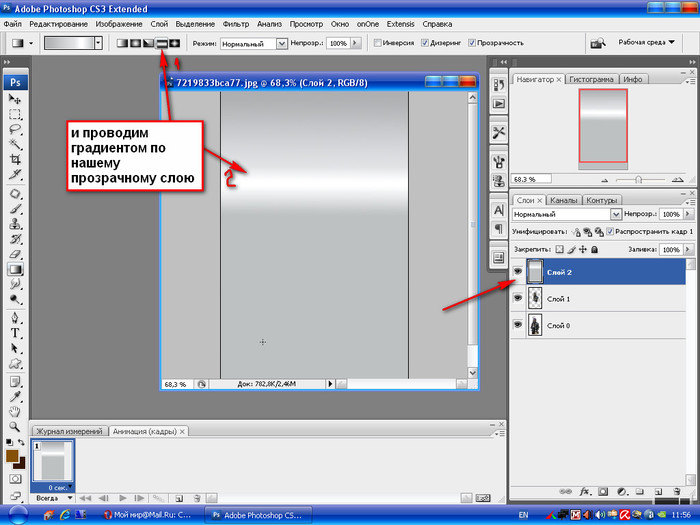Select the Blur tool
This screenshot has height=525, width=700.
tap(15, 284)
